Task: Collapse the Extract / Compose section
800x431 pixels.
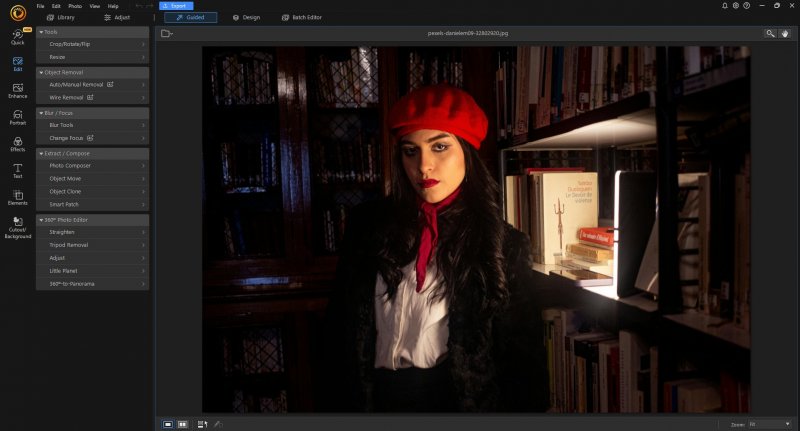Action: click(x=92, y=153)
